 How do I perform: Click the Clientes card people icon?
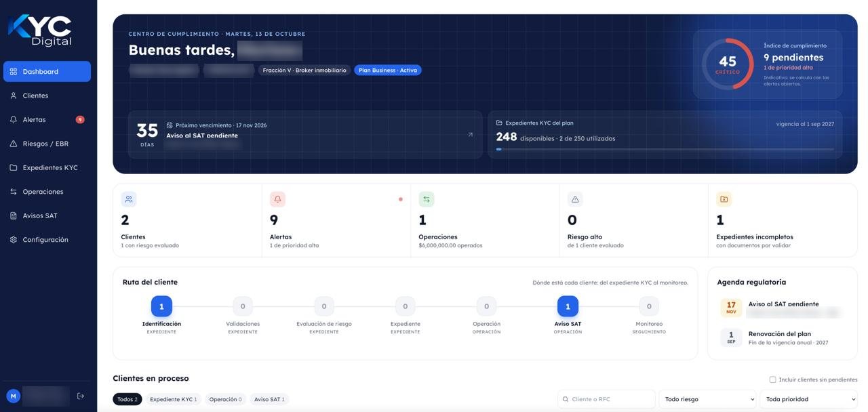(129, 199)
